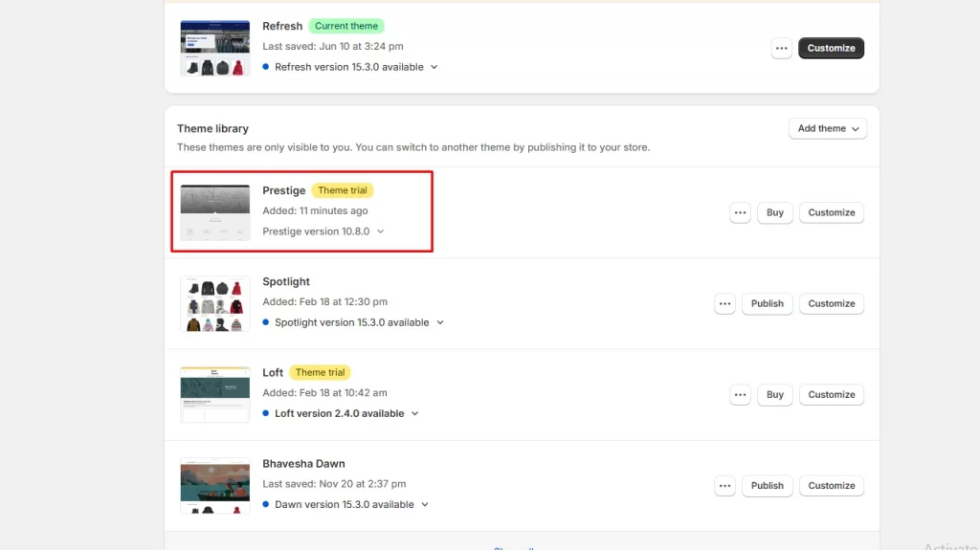This screenshot has width=980, height=550.
Task: Click the Bhavesha Dawn theme thumbnail
Action: coord(215,486)
